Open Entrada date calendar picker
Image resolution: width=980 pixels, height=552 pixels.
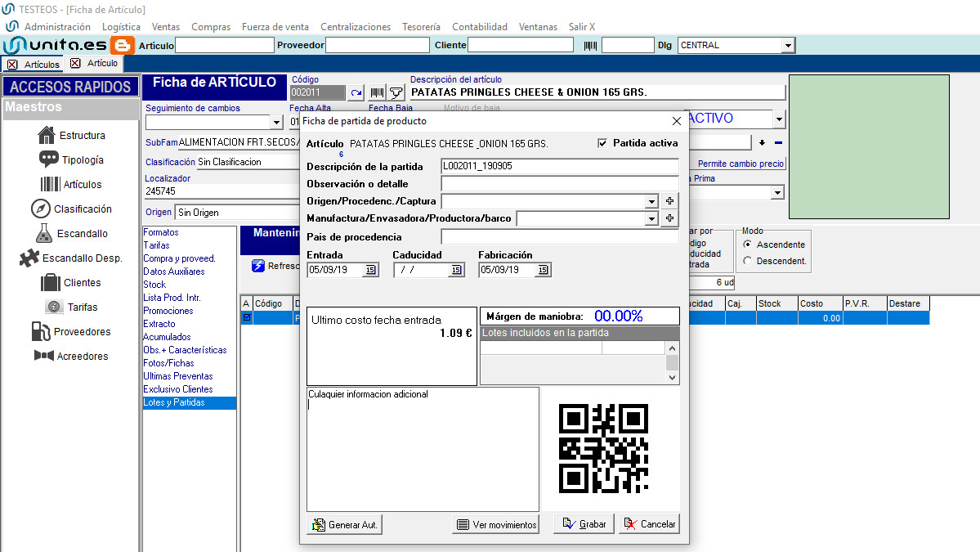pos(370,270)
